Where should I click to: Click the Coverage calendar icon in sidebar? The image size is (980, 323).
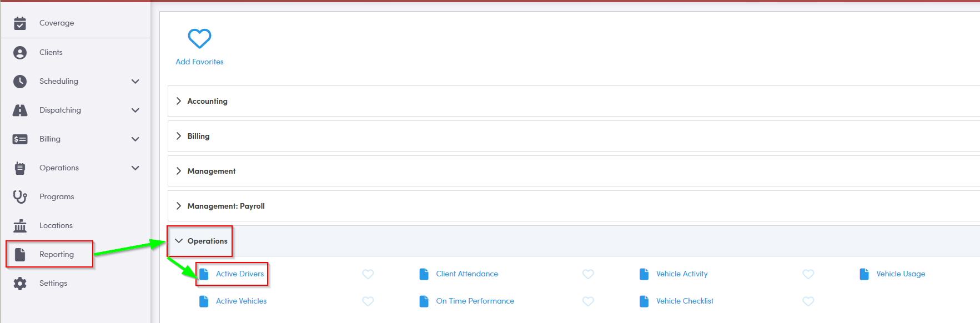click(20, 23)
